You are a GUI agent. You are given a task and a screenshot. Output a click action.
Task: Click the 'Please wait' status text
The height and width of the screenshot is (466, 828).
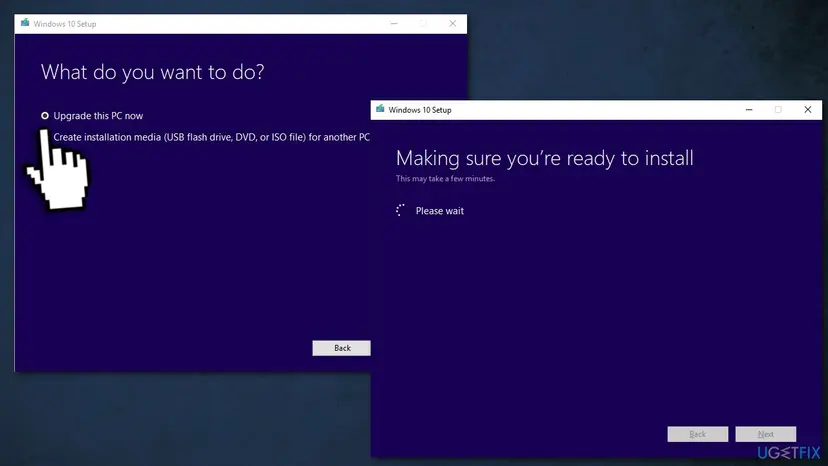tap(439, 211)
